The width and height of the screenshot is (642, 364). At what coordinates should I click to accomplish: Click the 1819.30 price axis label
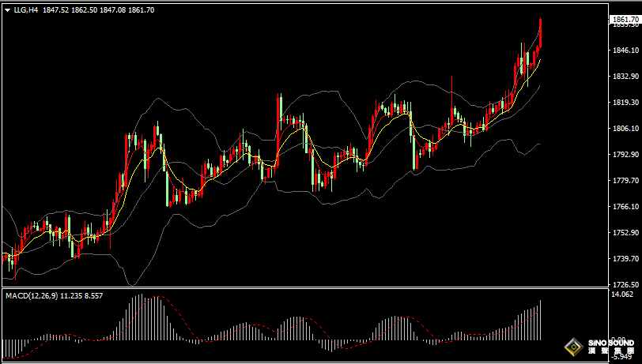point(625,103)
